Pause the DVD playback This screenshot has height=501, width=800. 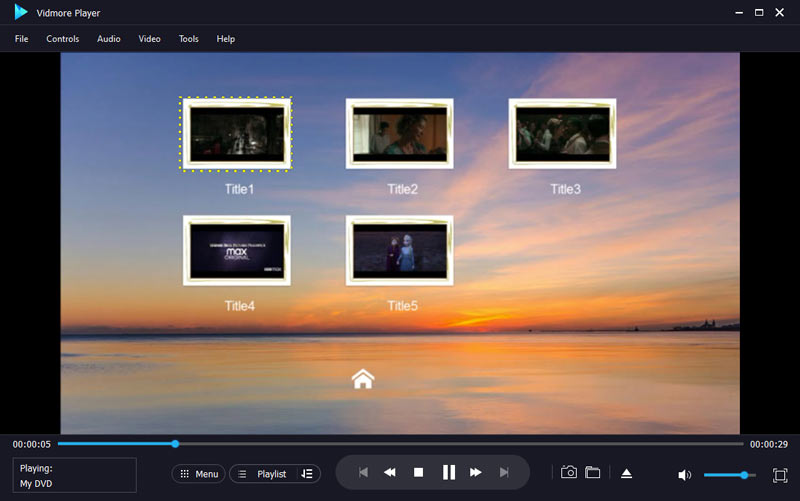(449, 472)
